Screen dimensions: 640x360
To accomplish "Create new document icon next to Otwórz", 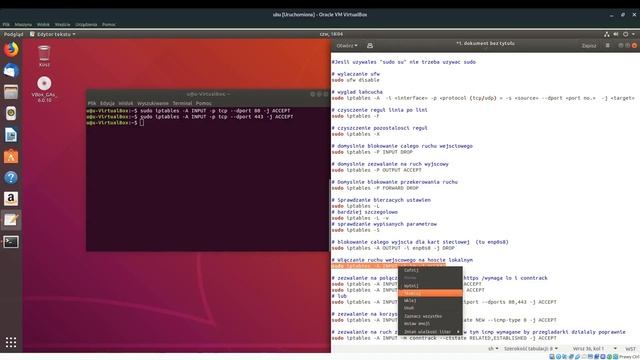I will click(370, 46).
